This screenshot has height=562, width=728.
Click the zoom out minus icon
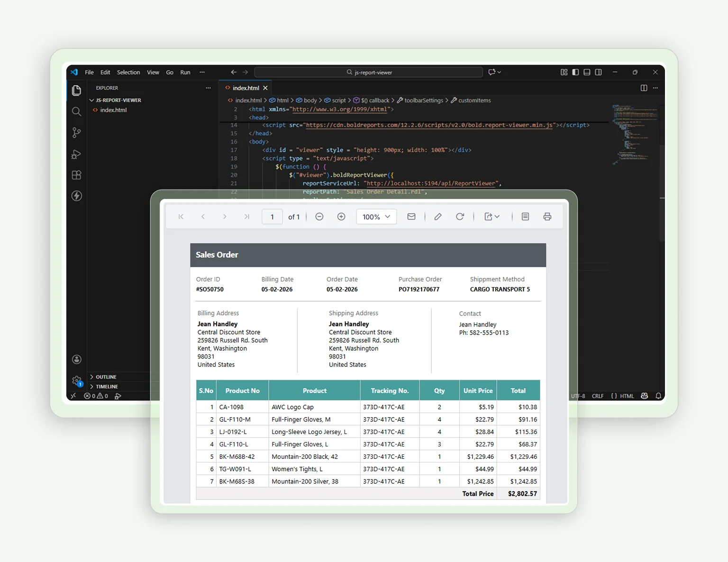click(319, 217)
